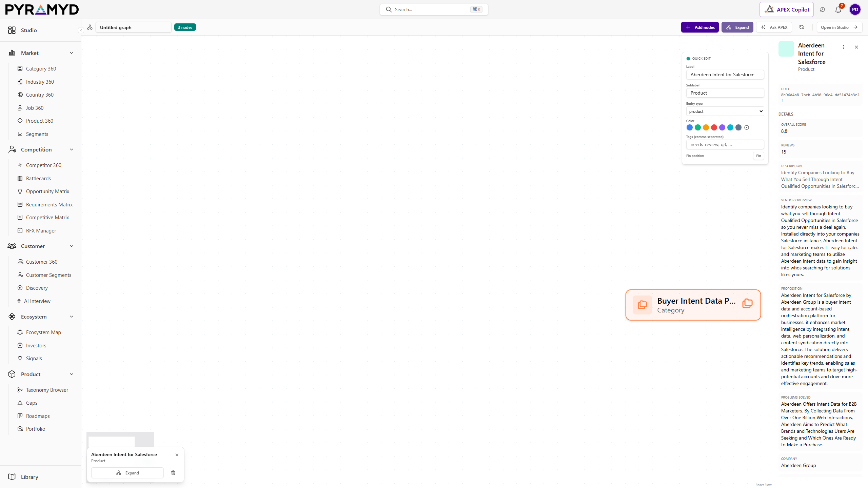Click the Country 360 globe icon
Screen dimensions: 868x488
click(20, 95)
